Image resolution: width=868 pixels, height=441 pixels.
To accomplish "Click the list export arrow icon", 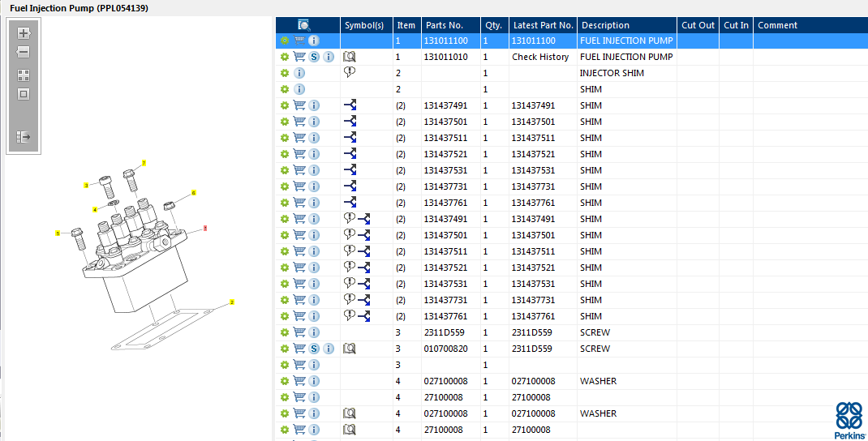I will [24, 137].
